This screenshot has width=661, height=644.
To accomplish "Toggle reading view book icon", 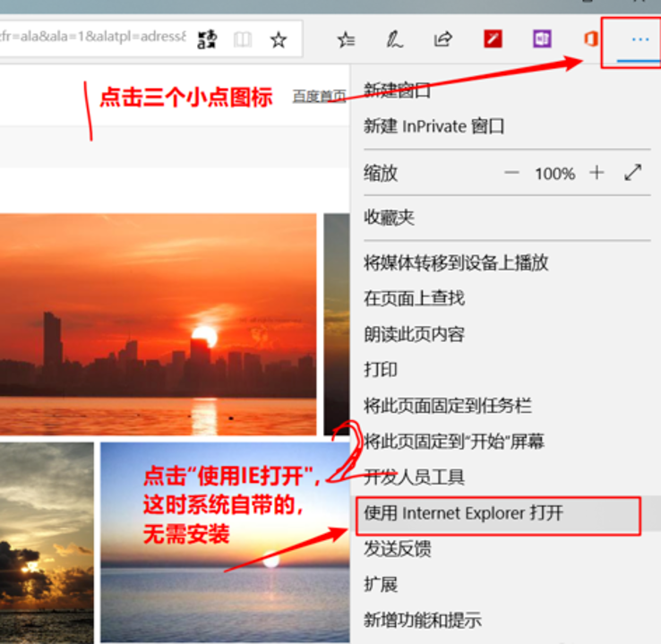I will (x=242, y=39).
